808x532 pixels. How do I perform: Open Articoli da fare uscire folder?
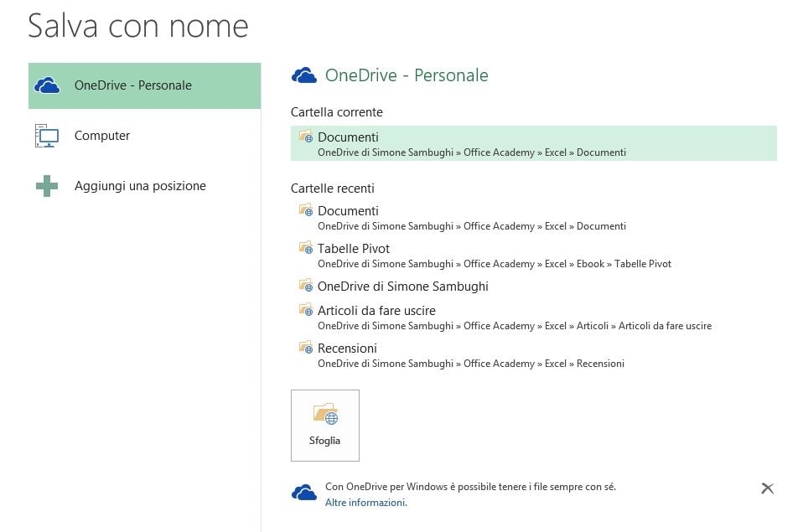coord(533,318)
